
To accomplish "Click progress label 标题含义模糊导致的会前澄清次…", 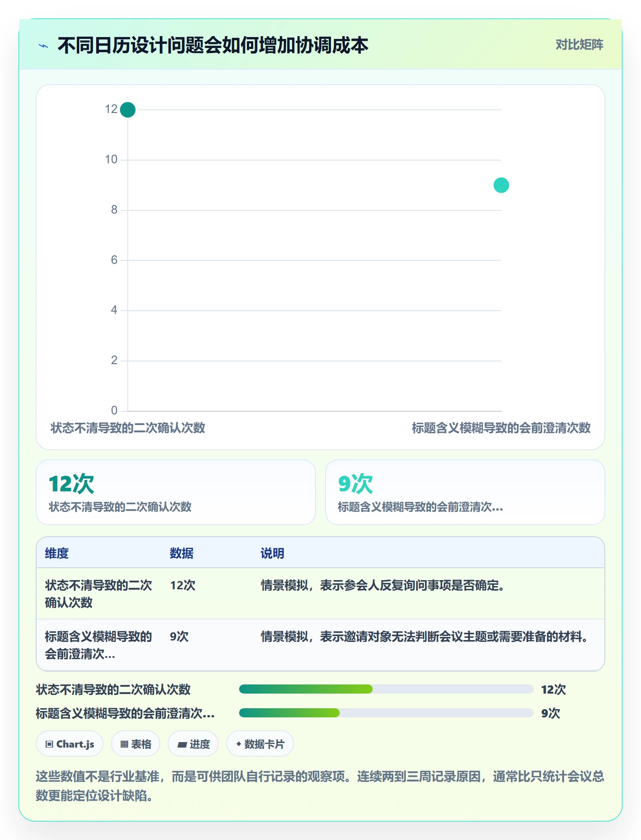I will (x=125, y=713).
